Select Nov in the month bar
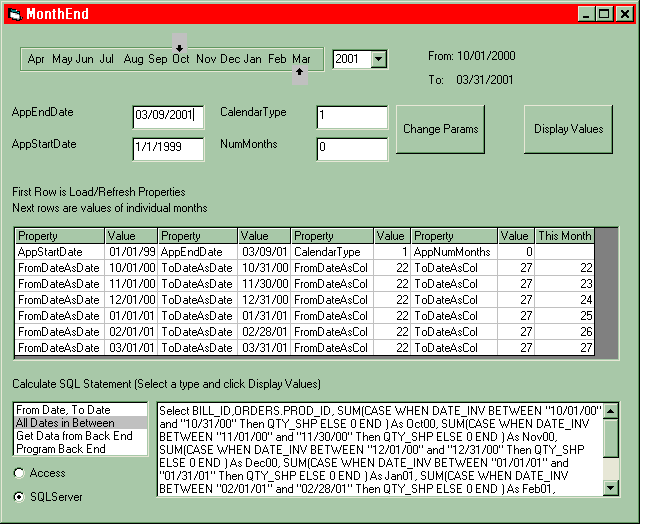This screenshot has width=646, height=526. (206, 59)
